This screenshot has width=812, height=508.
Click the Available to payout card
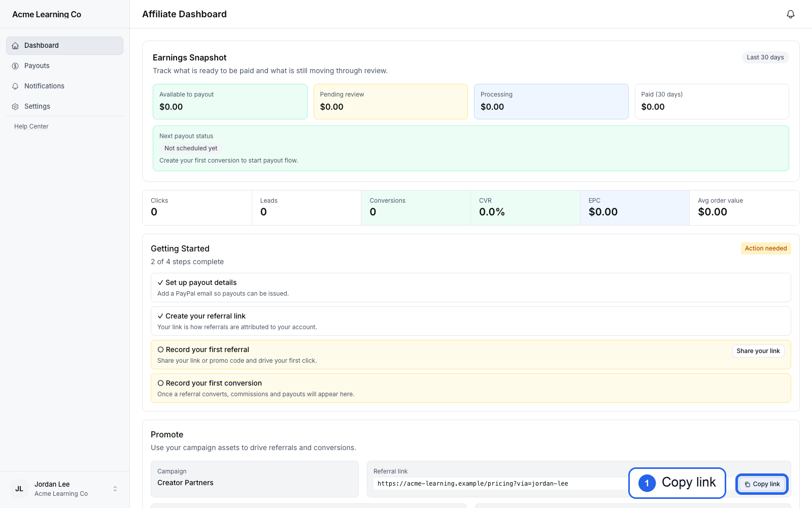pyautogui.click(x=230, y=102)
